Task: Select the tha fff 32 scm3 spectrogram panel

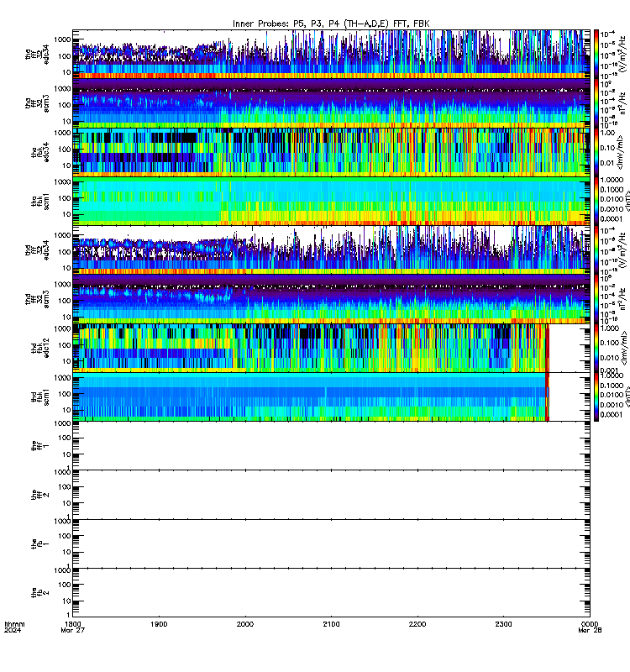Action: tap(331, 103)
